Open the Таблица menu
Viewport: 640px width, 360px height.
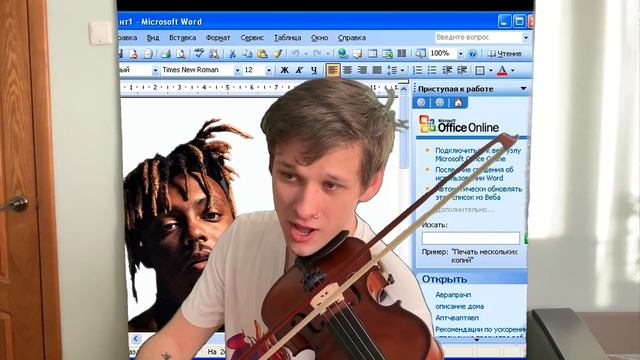pyautogui.click(x=287, y=38)
